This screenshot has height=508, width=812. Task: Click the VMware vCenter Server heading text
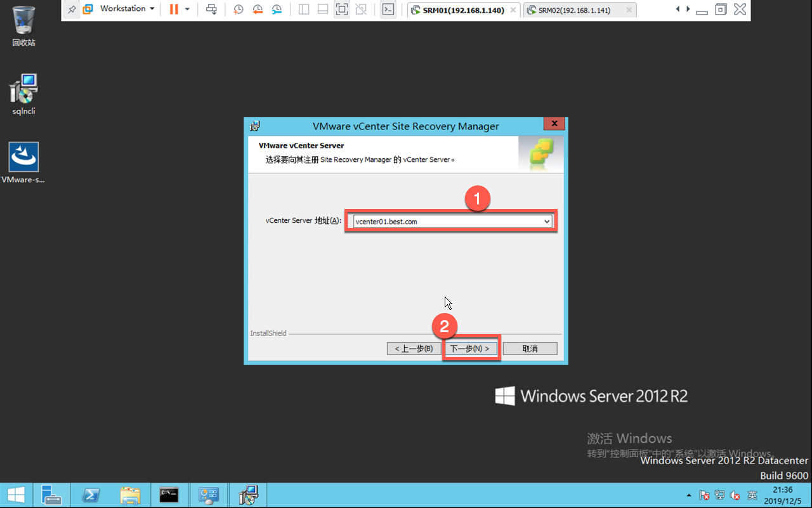coord(301,145)
